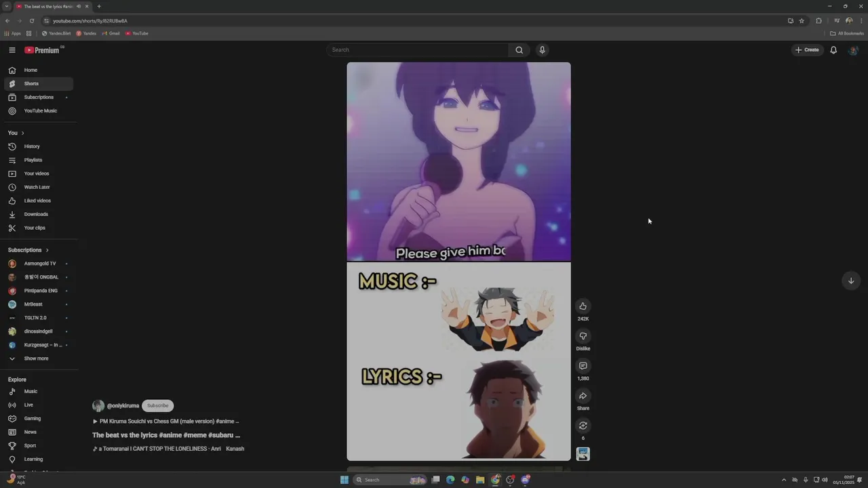
Task: Pause the playing short video
Action: [x=458, y=262]
